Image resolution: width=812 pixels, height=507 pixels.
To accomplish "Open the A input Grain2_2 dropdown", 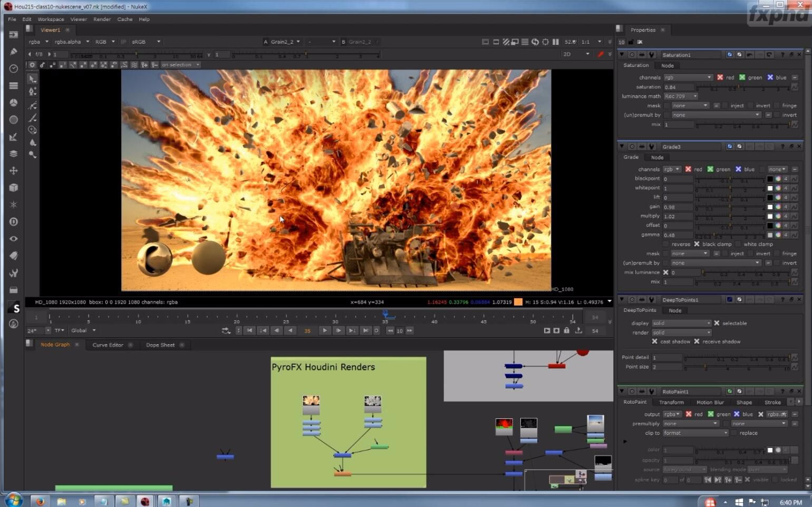I will pos(285,42).
